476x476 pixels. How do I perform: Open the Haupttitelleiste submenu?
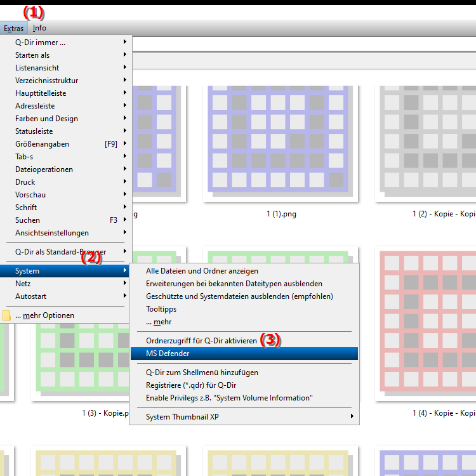[x=66, y=93]
